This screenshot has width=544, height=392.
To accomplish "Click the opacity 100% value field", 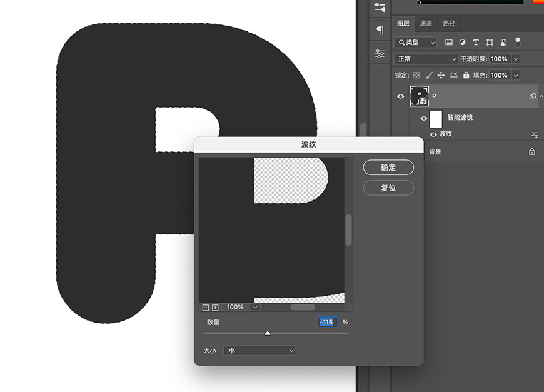I will [x=500, y=59].
